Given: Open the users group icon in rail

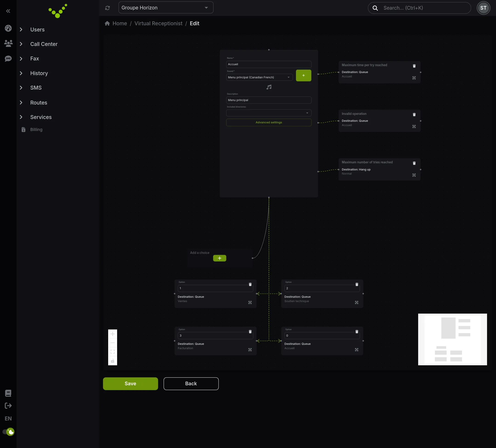Looking at the screenshot, I should (x=8, y=44).
